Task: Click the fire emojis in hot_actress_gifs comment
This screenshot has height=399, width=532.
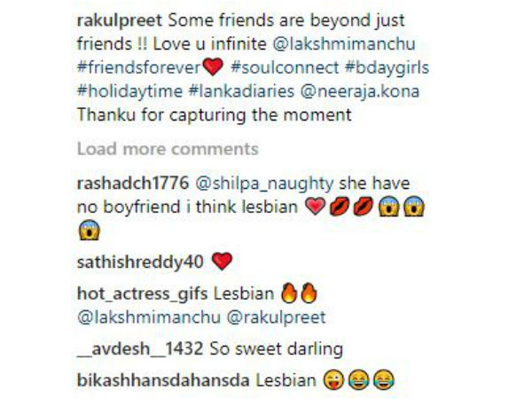Action: coord(300,293)
